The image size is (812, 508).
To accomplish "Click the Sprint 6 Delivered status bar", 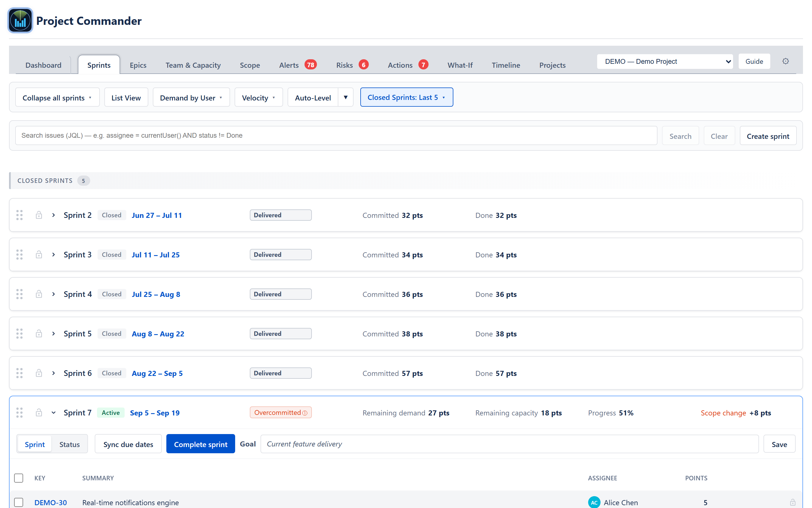I will (281, 373).
